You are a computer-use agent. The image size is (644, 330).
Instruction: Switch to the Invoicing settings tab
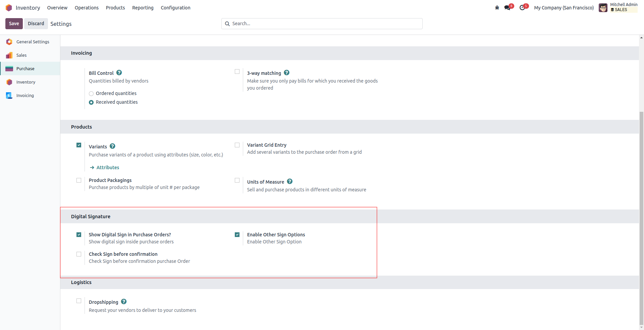(25, 96)
